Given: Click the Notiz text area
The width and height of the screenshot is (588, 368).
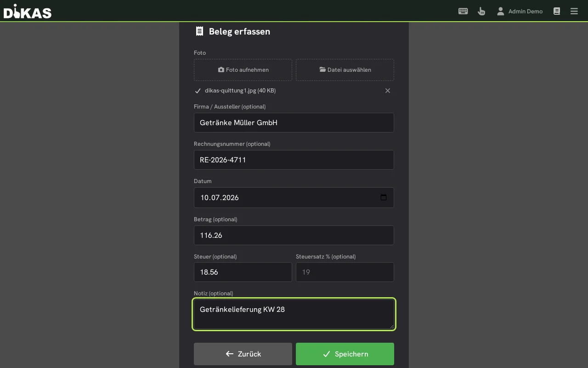Looking at the screenshot, I should pyautogui.click(x=294, y=315).
